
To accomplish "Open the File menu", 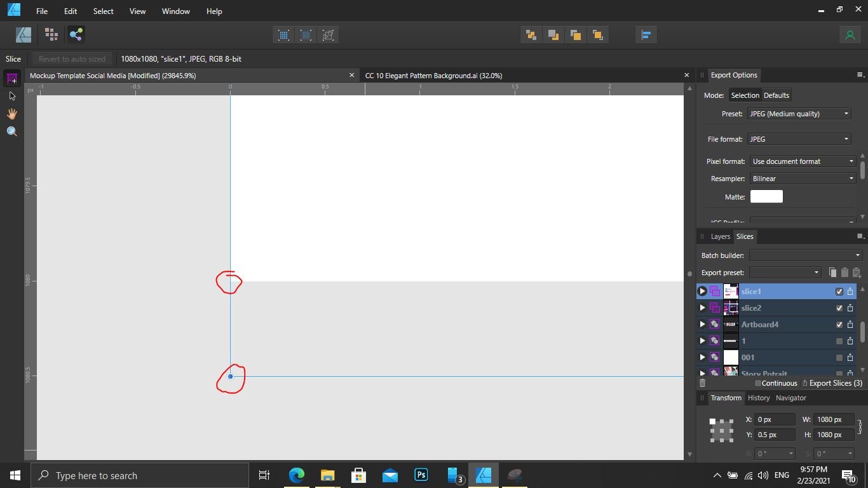I will coord(41,11).
